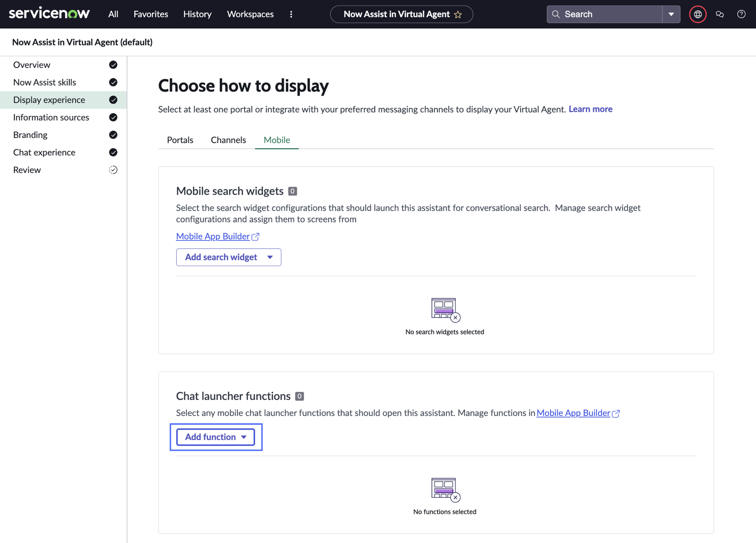Click the Chat experience checkmark icon
Viewport: 756px width, 543px height.
(113, 152)
